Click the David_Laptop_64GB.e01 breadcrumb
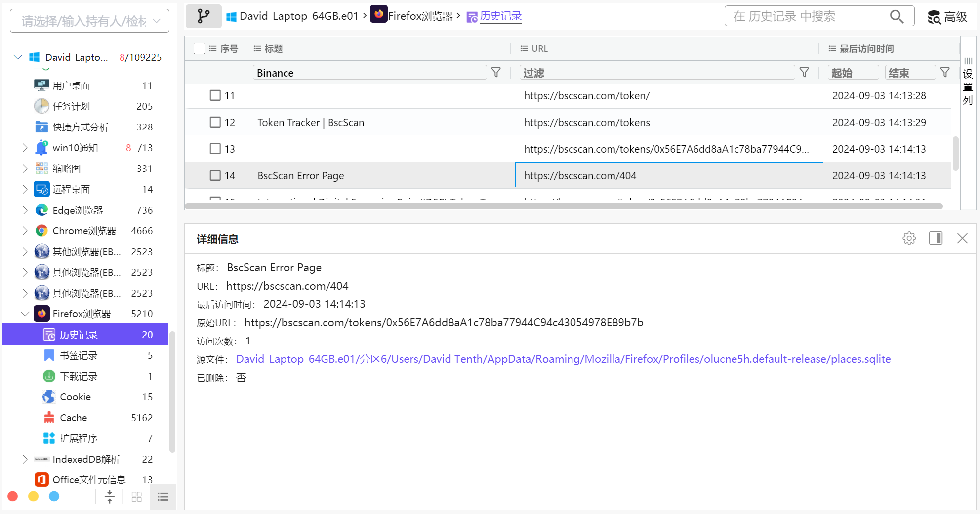Image resolution: width=980 pixels, height=514 pixels. [x=292, y=16]
